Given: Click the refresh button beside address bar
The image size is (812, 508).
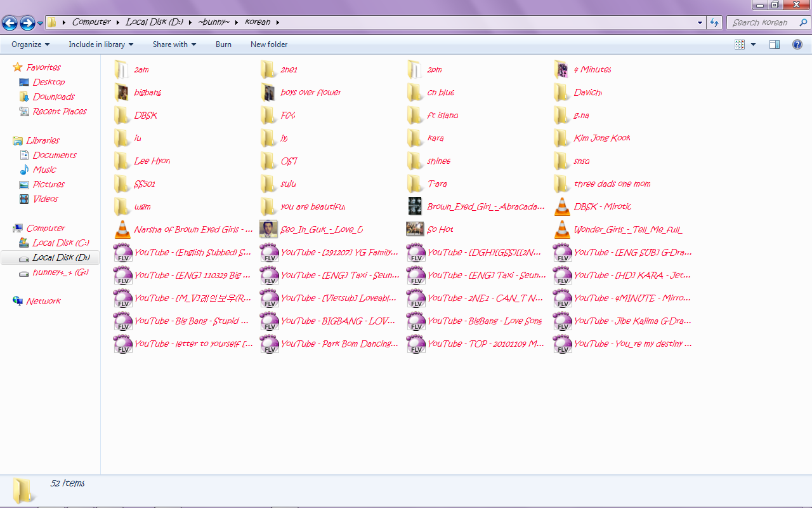Looking at the screenshot, I should tap(715, 22).
